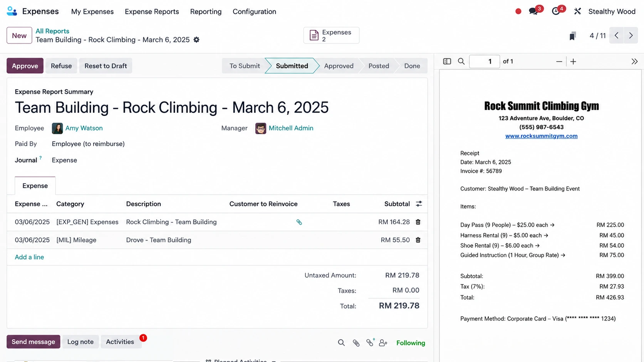Click the red recording indicator dot
This screenshot has height=362, width=644.
518,12
